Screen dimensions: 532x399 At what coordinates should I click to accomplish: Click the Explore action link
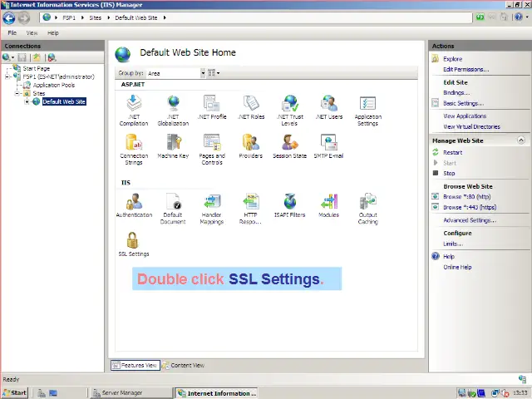click(x=452, y=59)
